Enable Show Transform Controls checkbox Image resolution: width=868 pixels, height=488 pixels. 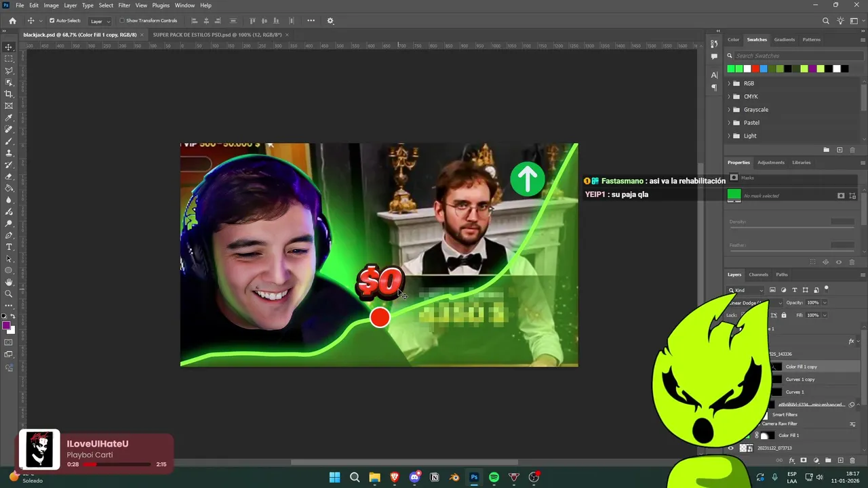pyautogui.click(x=122, y=21)
